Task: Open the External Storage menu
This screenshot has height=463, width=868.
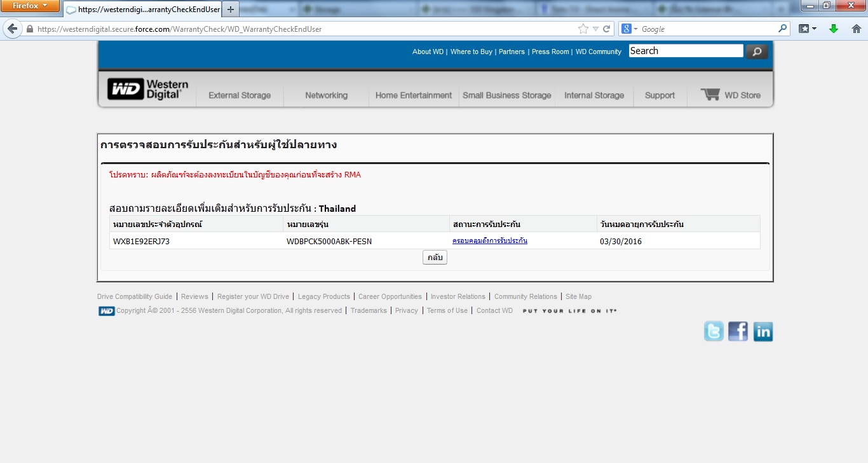Action: [x=240, y=95]
